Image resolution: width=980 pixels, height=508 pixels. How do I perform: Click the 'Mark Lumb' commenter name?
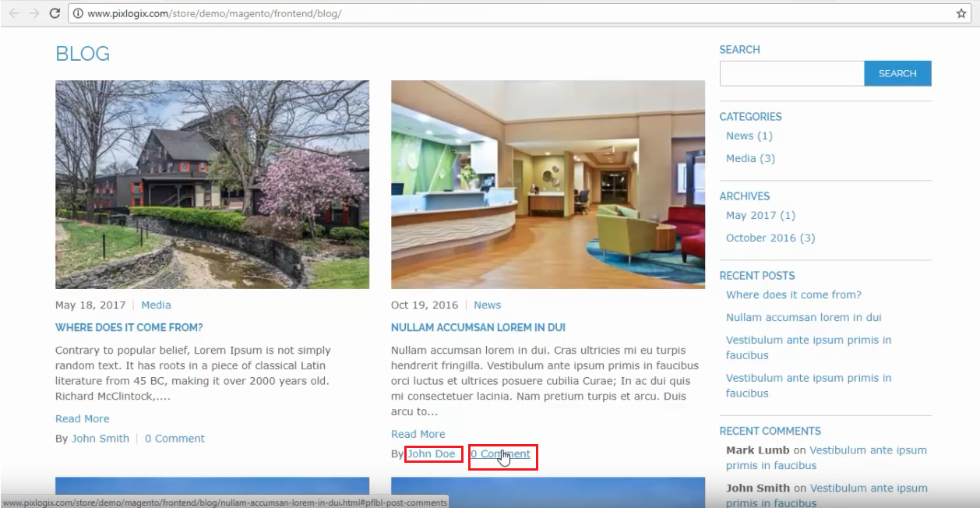(758, 450)
